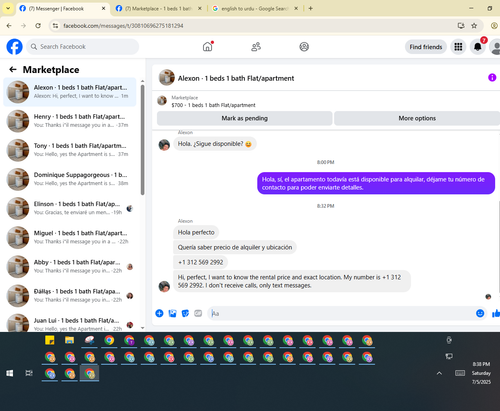Open the Facebook menu grid icon
The width and height of the screenshot is (500, 411).
458,47
